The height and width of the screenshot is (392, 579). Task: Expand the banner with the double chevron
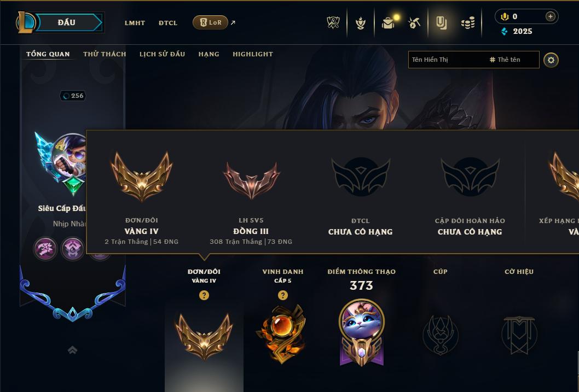coord(73,350)
